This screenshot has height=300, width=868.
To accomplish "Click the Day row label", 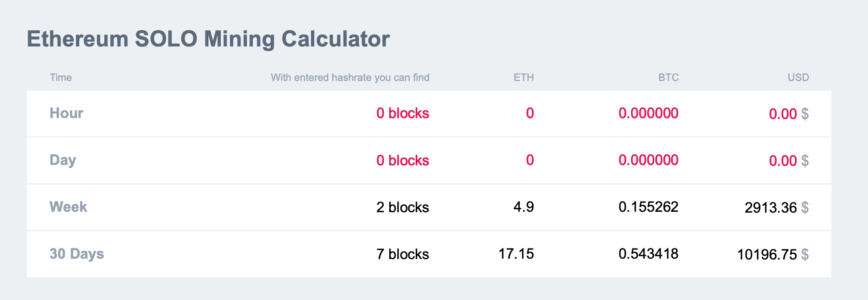I will 63,160.
